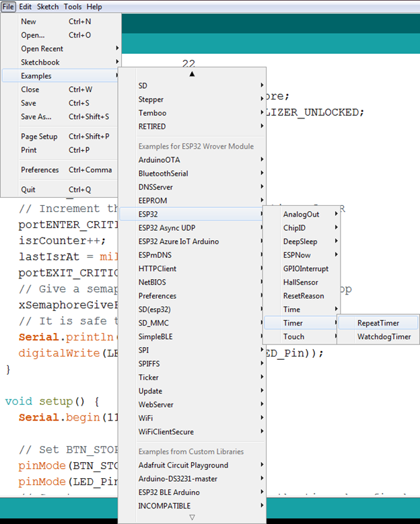The image size is (420, 524).
Task: Open the HallSensor example
Action: point(302,283)
